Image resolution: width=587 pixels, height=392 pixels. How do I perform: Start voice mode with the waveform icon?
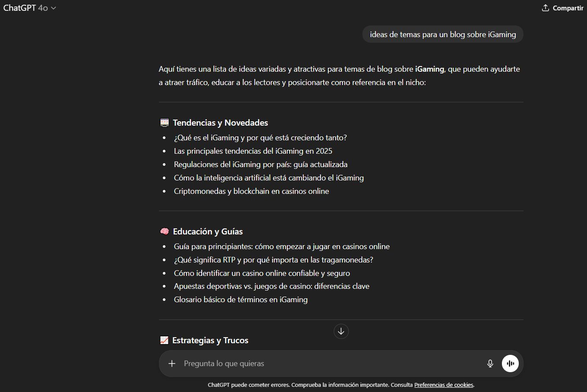click(510, 363)
